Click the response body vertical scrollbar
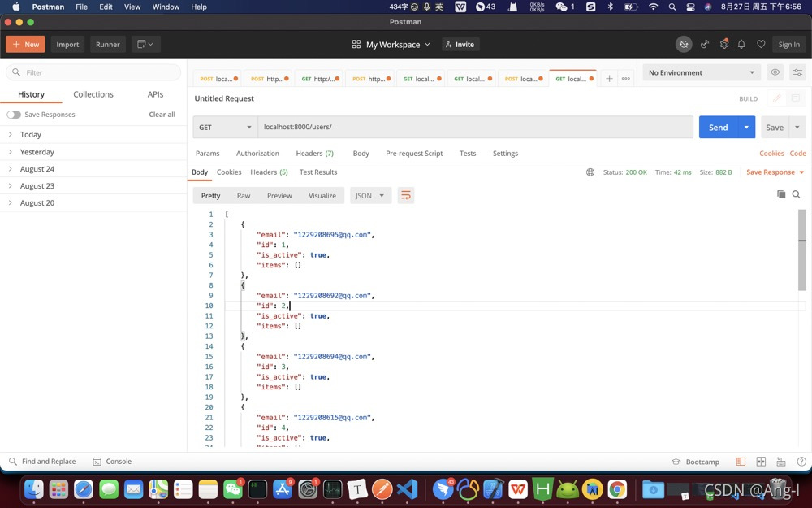The width and height of the screenshot is (812, 508). 802,250
